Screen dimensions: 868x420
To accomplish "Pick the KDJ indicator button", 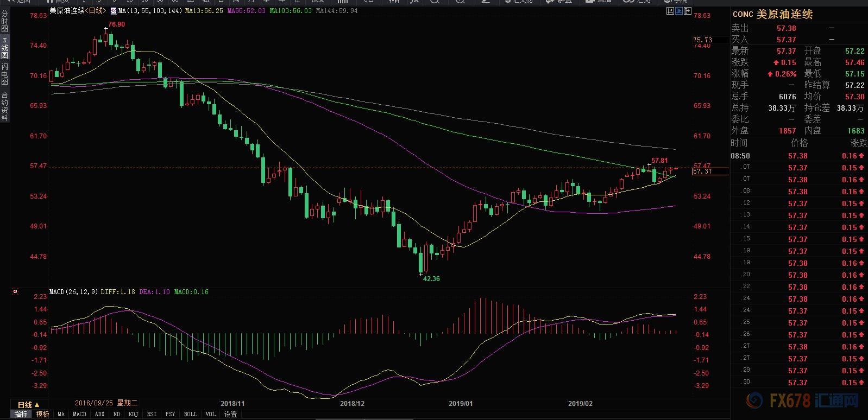I will tap(133, 414).
